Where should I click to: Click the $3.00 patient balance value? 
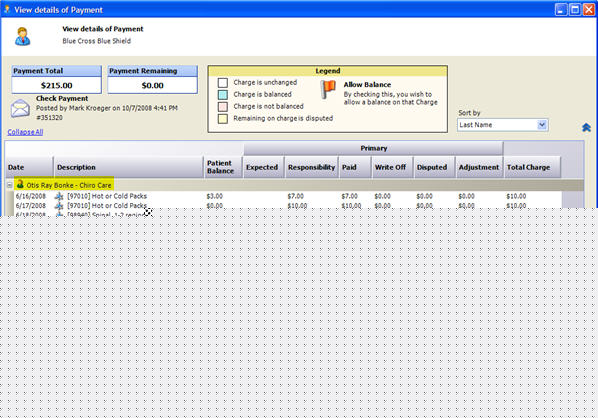click(x=215, y=196)
